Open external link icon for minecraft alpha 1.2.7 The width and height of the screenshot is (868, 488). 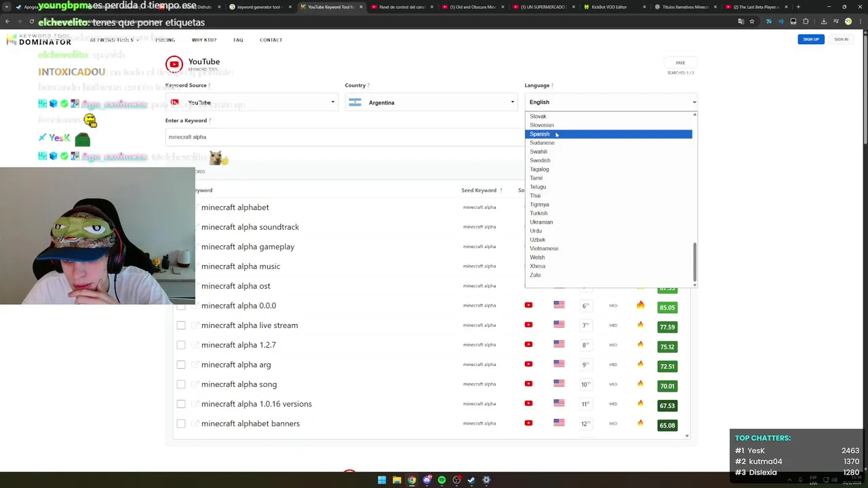(x=195, y=345)
